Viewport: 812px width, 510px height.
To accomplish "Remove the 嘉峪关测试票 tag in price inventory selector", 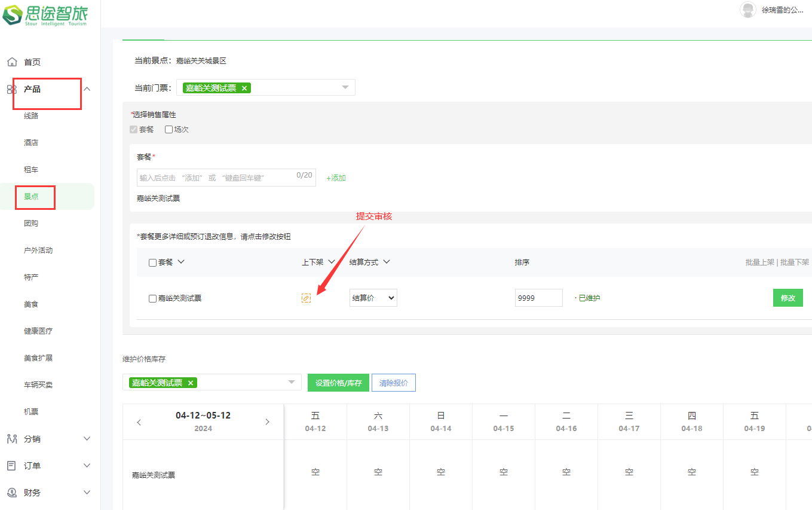I will (191, 383).
